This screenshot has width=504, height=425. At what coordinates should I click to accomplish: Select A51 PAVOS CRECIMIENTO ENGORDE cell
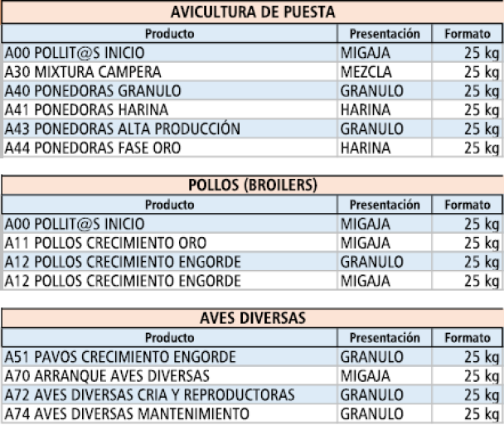[120, 357]
